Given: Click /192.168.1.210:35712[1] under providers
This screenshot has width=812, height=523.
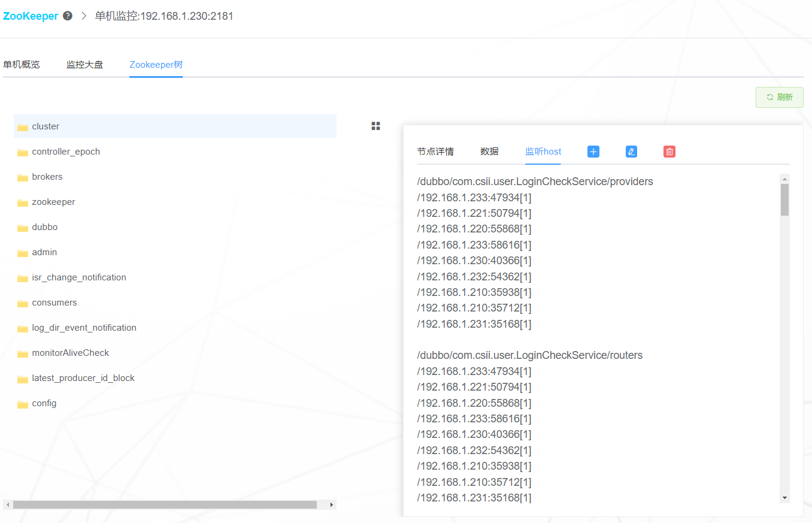Looking at the screenshot, I should point(474,308).
